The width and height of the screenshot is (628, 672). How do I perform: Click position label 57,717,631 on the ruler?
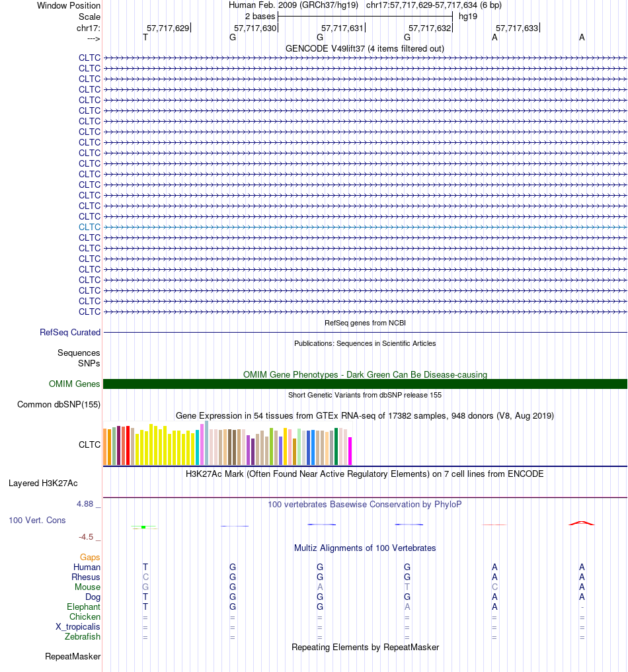click(342, 28)
